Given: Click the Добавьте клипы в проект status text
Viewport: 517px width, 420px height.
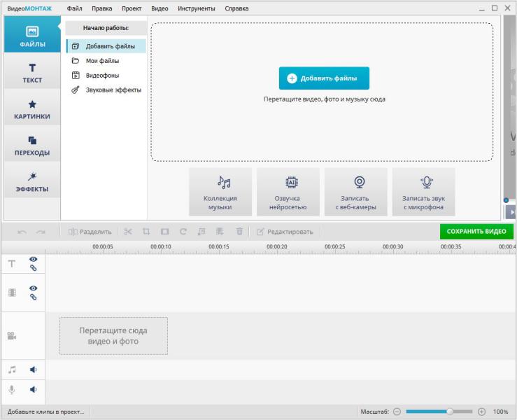Looking at the screenshot, I should pyautogui.click(x=46, y=412).
